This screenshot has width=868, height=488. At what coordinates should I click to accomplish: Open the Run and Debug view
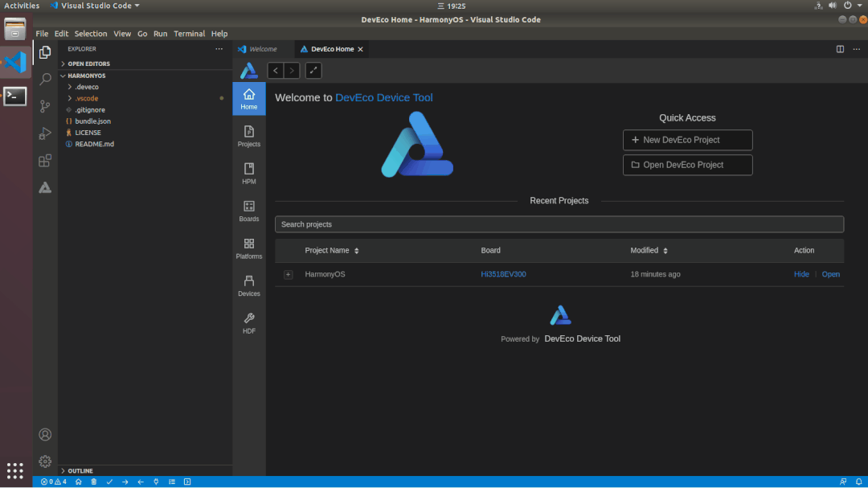45,133
